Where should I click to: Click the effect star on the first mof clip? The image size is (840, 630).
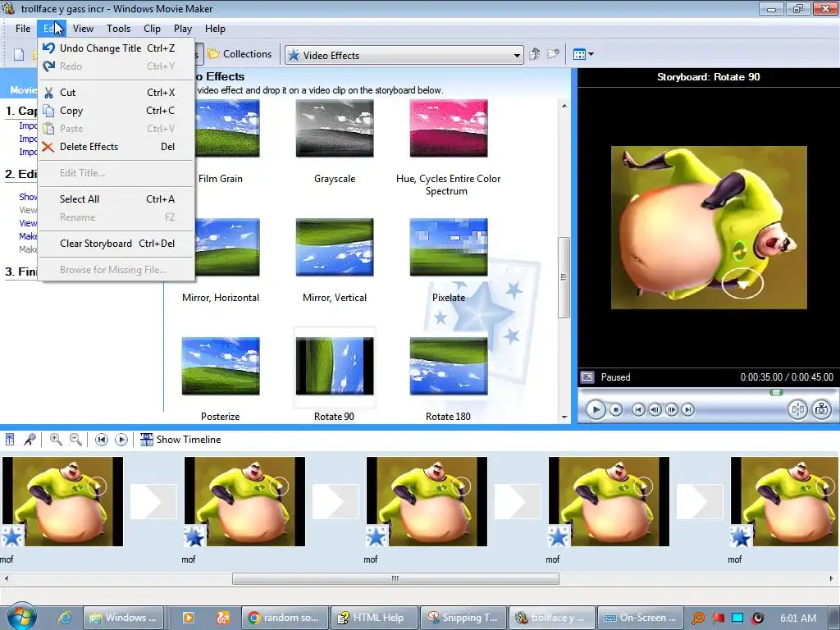pos(11,536)
